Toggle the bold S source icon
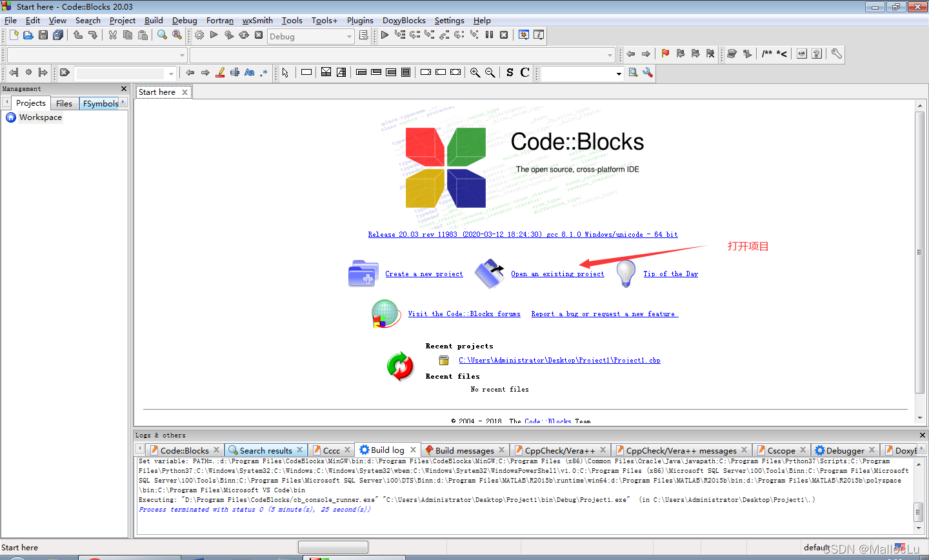Viewport: 929px width, 560px height. click(510, 73)
